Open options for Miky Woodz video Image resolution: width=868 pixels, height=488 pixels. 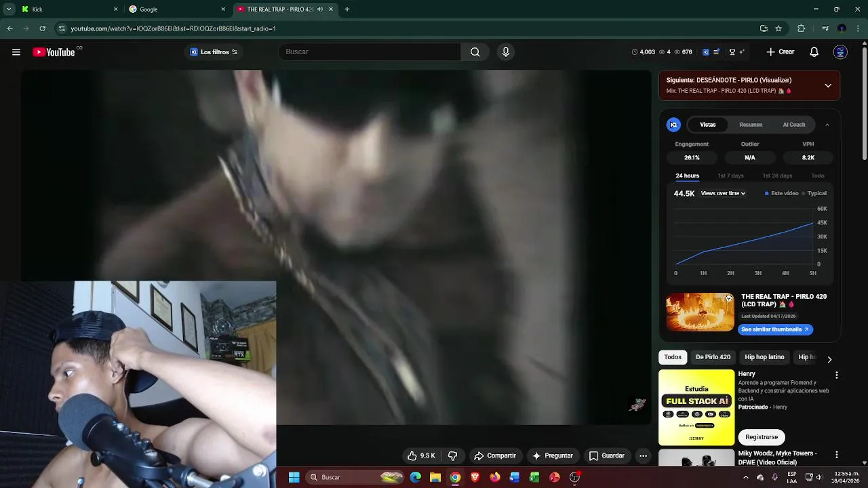tap(836, 455)
